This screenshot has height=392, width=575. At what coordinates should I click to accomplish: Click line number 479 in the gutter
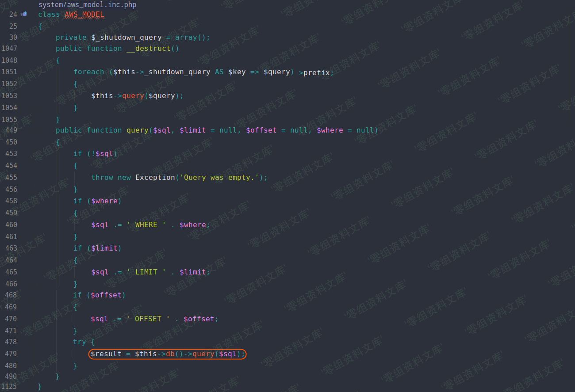point(11,354)
